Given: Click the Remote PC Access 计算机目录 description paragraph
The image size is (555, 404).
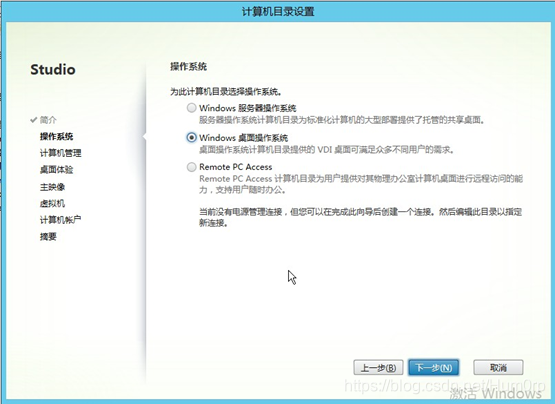Looking at the screenshot, I should [361, 184].
